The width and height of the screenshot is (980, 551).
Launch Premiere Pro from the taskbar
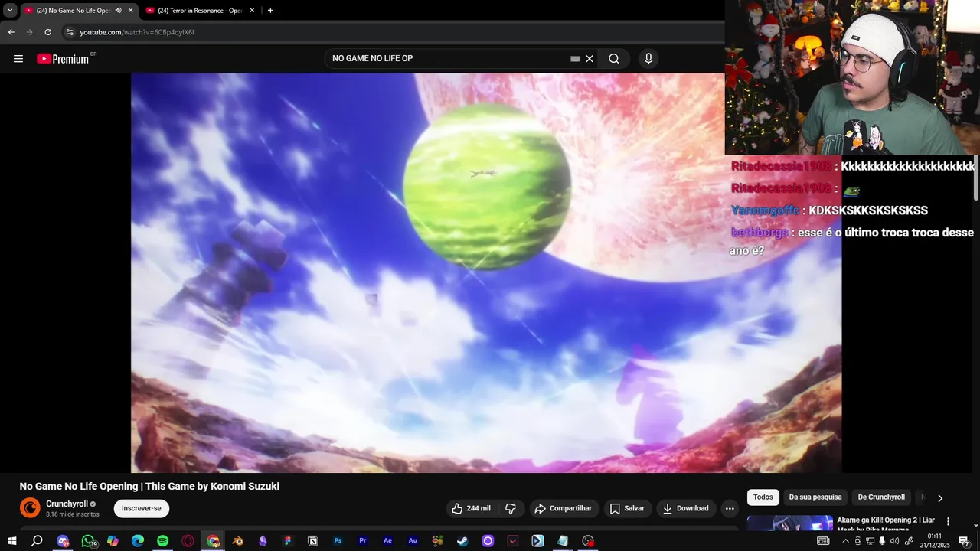coord(363,541)
